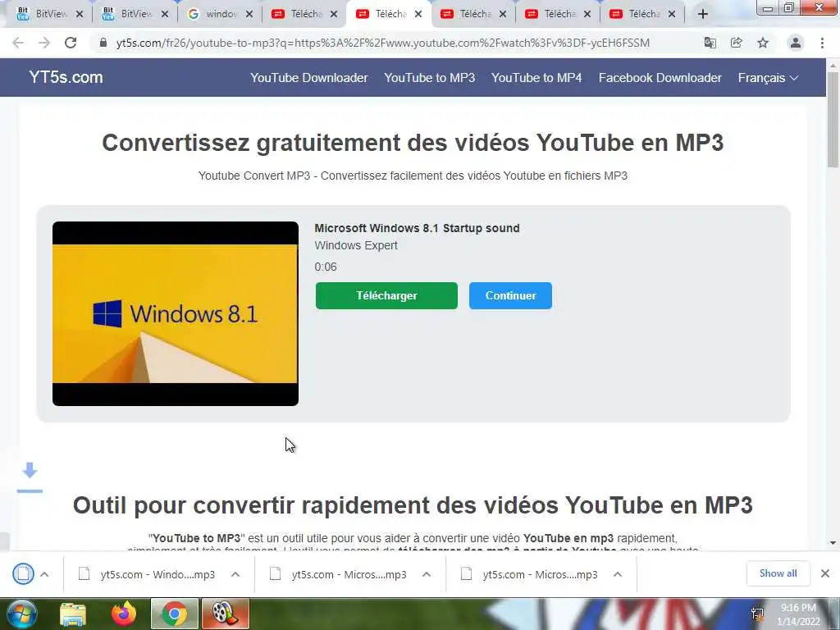Open Windows Explorer from taskbar
The width and height of the screenshot is (840, 630).
pos(73,614)
